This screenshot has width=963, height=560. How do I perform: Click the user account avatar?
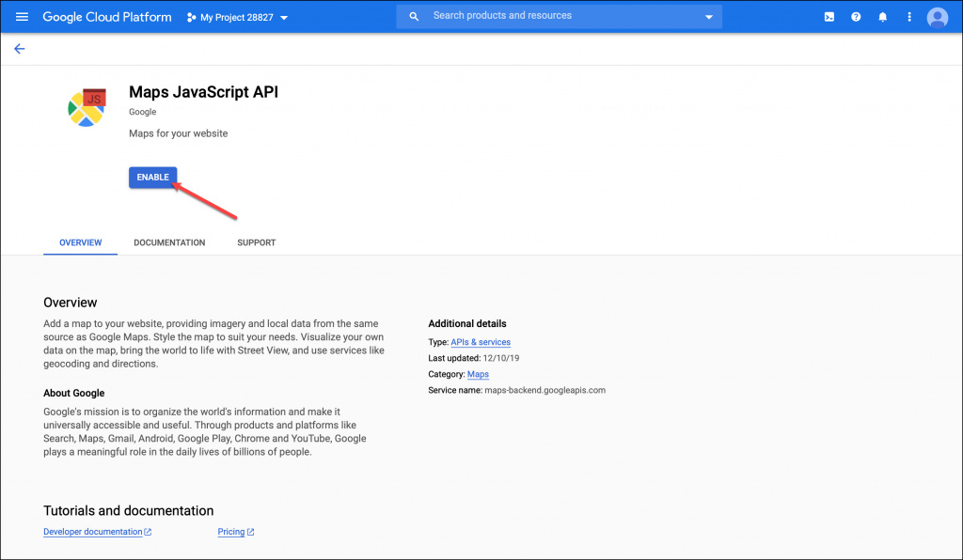click(937, 17)
